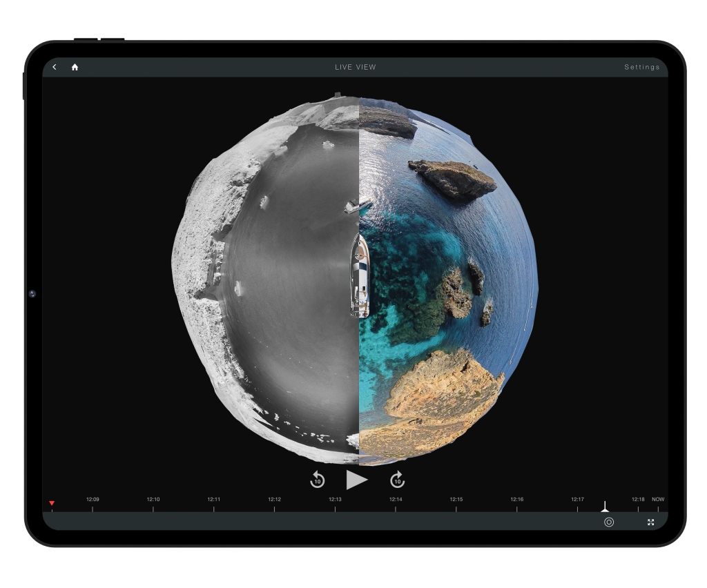This screenshot has width=707, height=588.
Task: Rewind 10 seconds
Action: [317, 480]
